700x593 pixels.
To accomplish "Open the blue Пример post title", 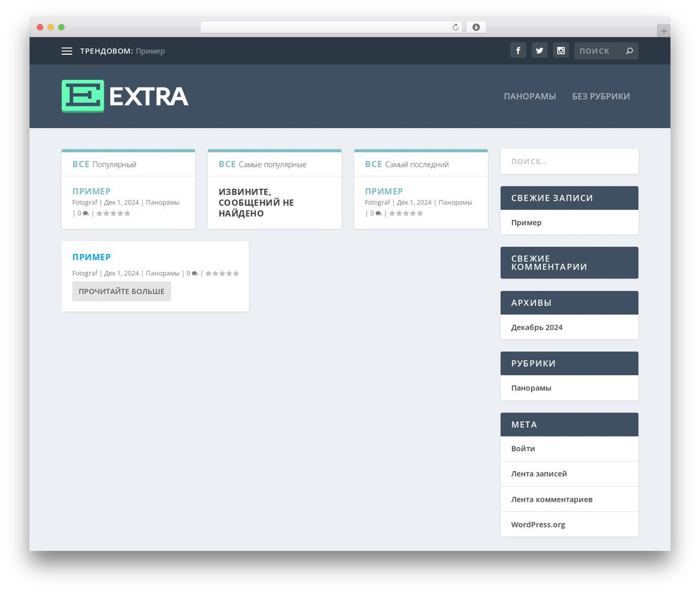I will 91,257.
